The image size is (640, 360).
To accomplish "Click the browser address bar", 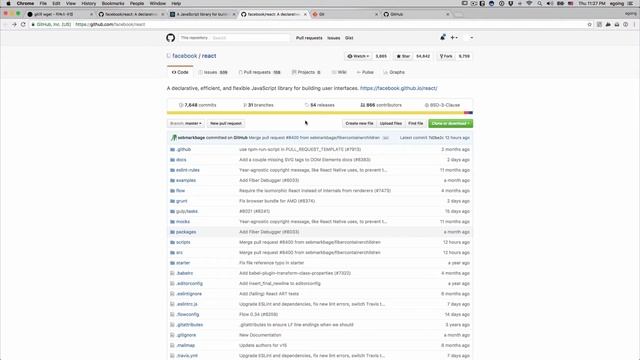I will (x=310, y=24).
